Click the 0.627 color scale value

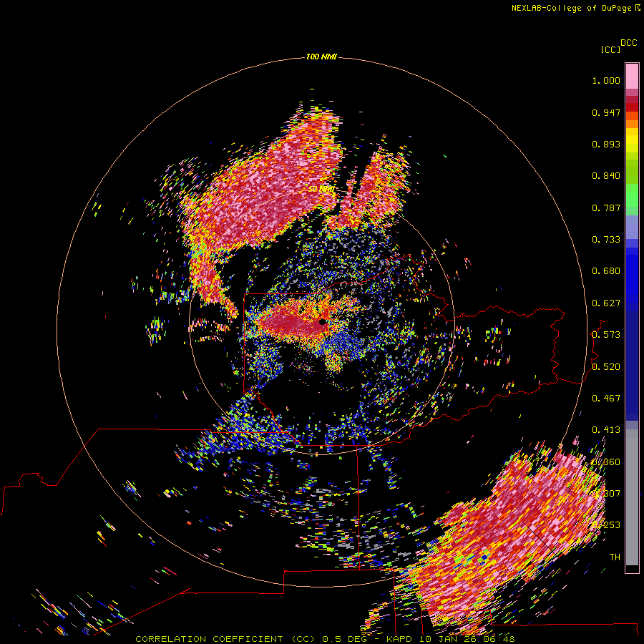coord(606,303)
